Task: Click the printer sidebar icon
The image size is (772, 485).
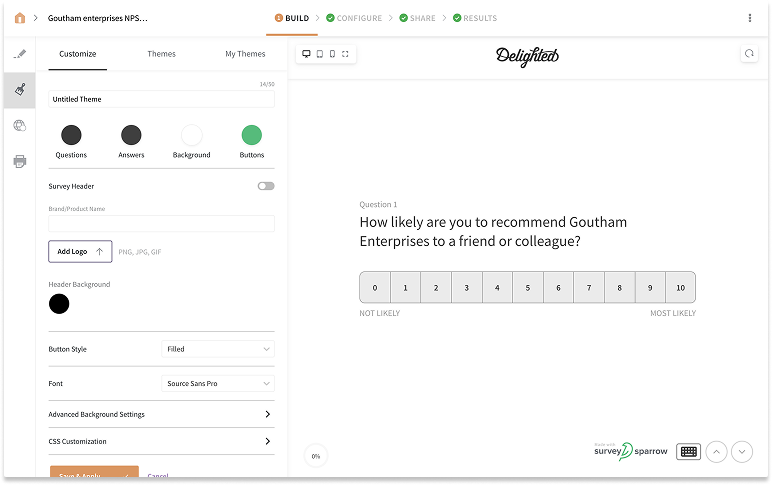Action: 20,161
